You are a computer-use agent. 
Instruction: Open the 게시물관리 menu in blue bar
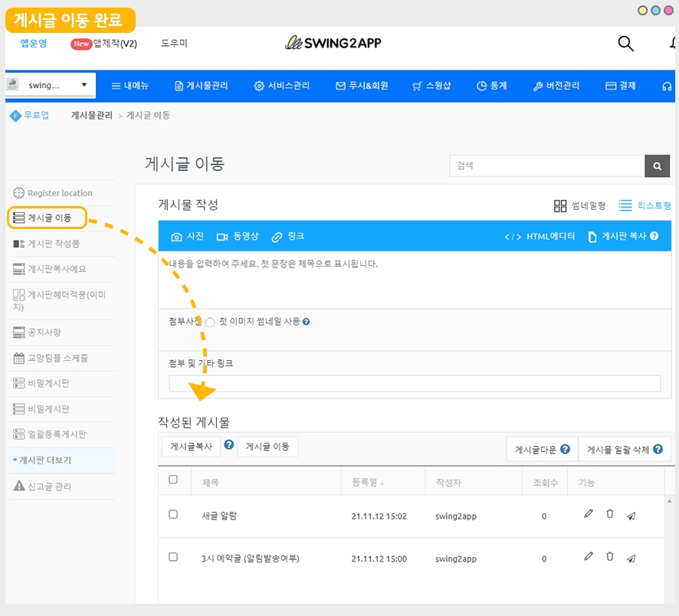click(201, 86)
